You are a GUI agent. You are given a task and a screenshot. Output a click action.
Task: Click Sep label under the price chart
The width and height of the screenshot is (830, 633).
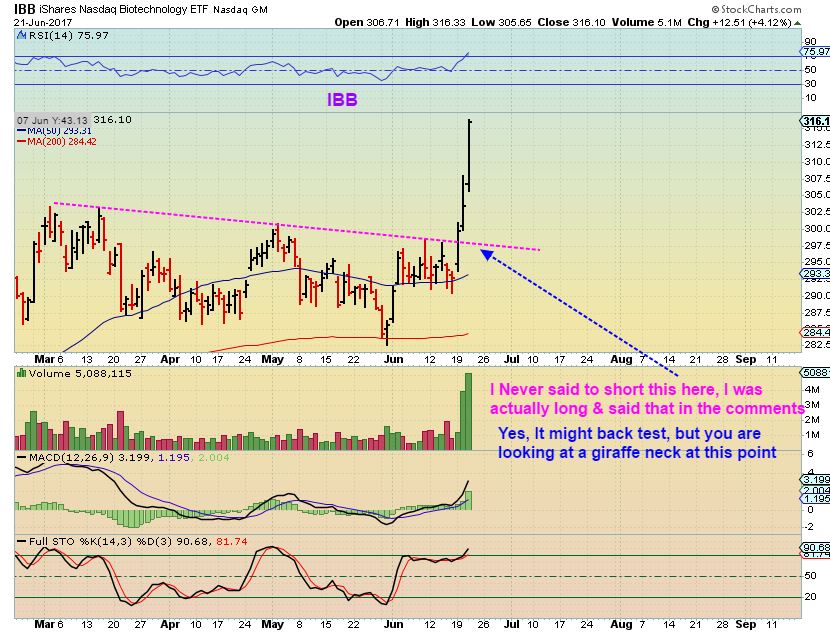(746, 359)
